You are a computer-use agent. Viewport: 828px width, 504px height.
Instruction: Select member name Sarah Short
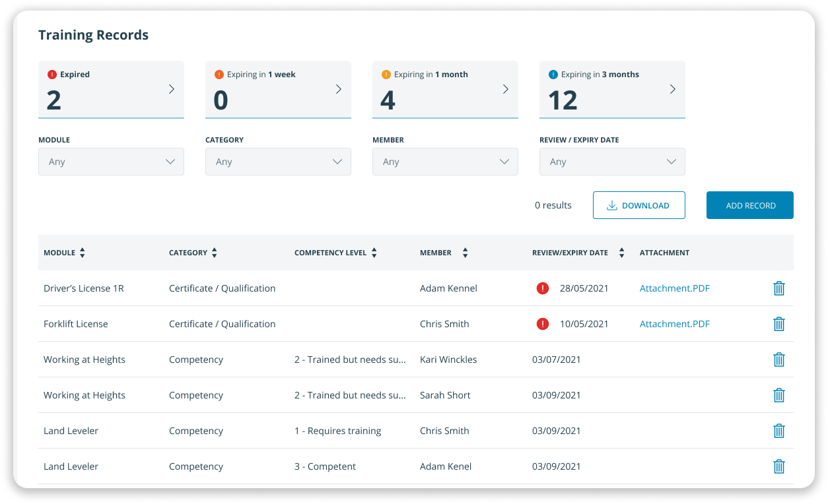click(x=446, y=395)
